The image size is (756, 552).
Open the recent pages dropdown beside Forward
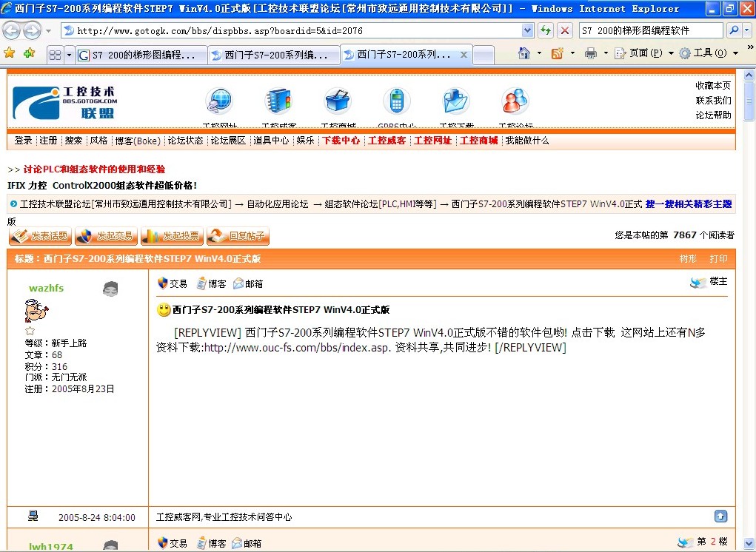(48, 31)
